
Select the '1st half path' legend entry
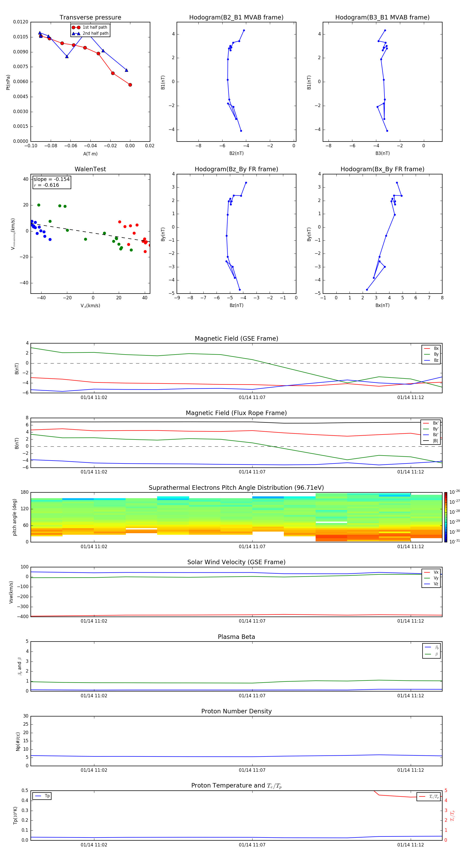[90, 27]
